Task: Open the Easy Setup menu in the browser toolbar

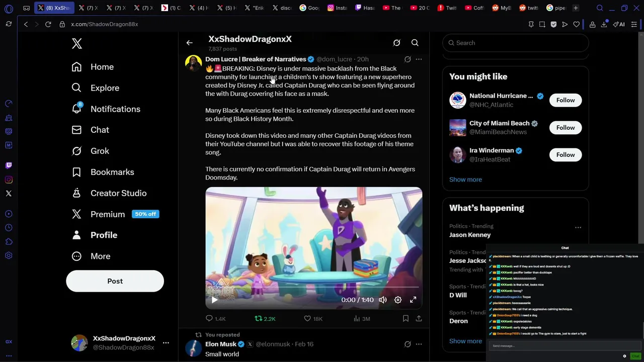Action: pos(634,24)
